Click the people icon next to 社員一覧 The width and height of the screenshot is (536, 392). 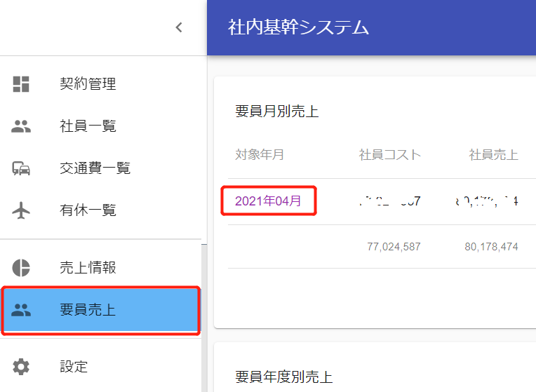[22, 127]
